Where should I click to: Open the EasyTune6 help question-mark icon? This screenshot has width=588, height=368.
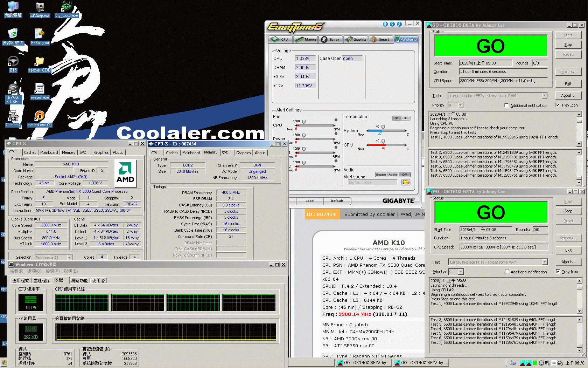[392, 24]
